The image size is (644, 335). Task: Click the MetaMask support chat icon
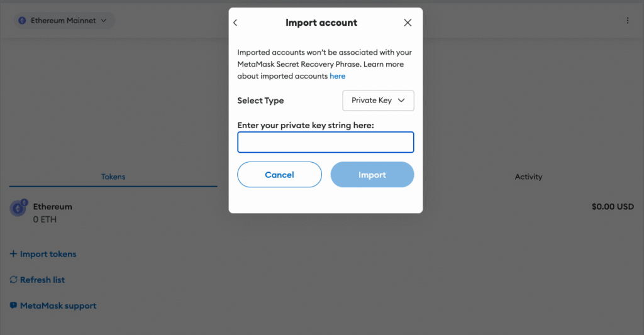pyautogui.click(x=14, y=305)
